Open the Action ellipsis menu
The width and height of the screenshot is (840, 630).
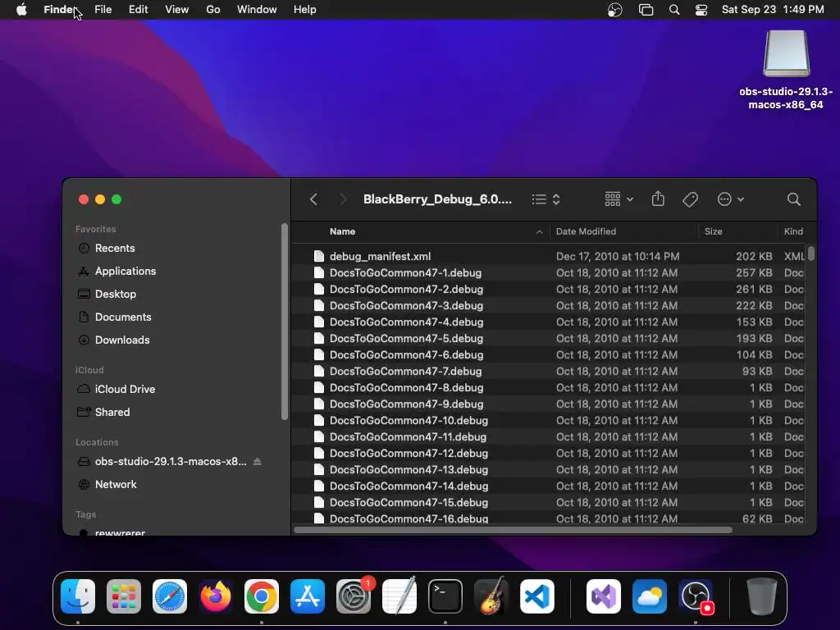point(731,199)
